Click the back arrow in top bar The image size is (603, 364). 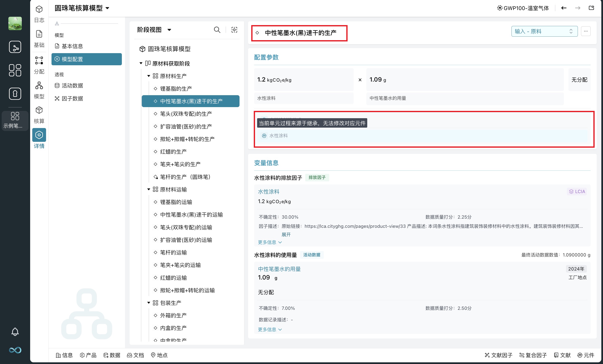(x=564, y=8)
